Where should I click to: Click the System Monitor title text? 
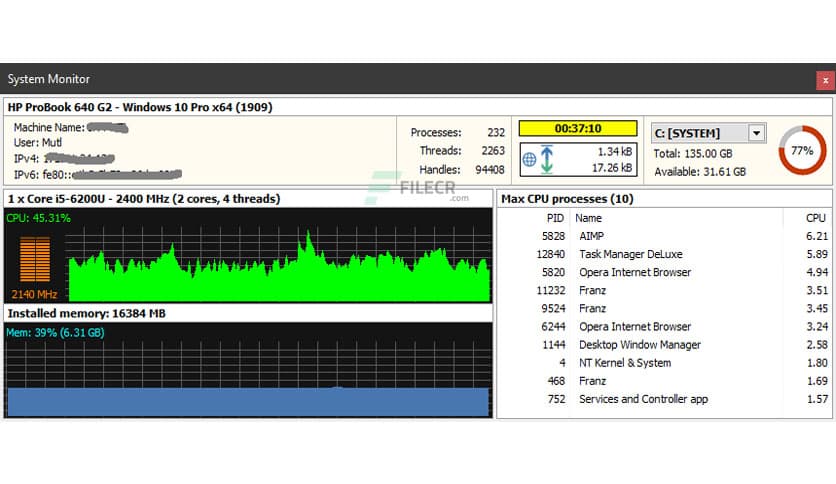coord(49,79)
